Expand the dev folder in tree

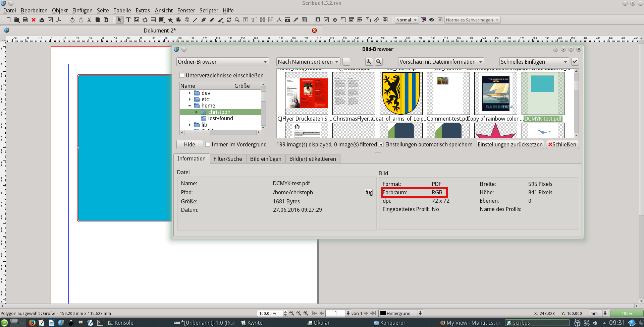pyautogui.click(x=190, y=93)
